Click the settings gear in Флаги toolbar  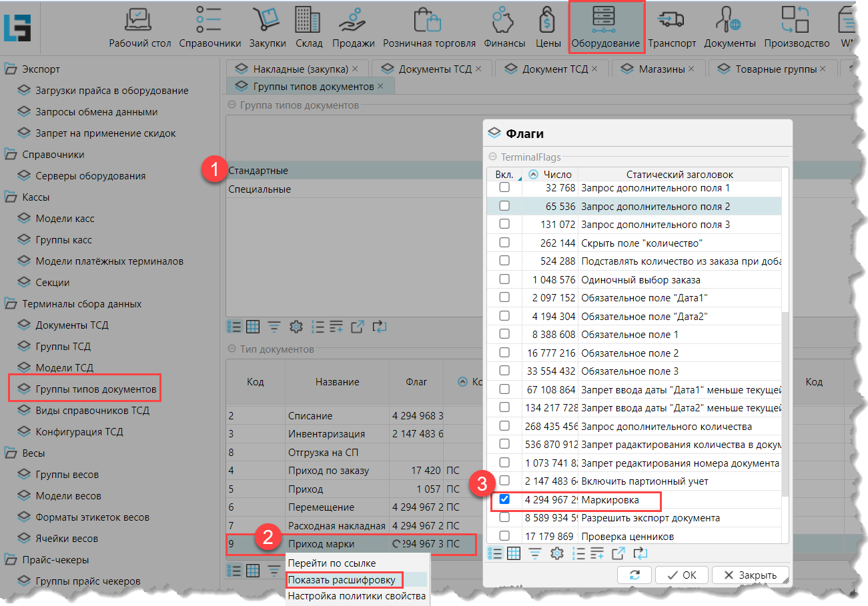coord(557,553)
